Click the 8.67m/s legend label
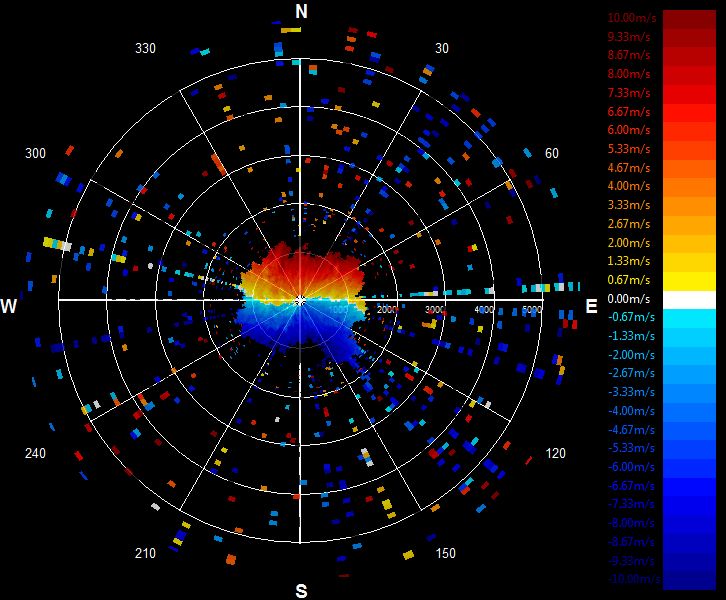Screen dimensions: 726x600 (629, 55)
